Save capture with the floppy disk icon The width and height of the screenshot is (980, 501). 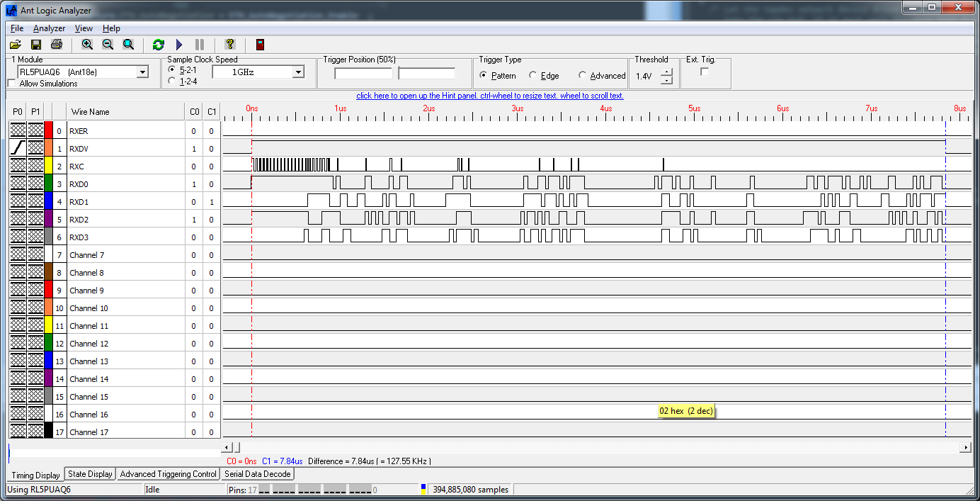click(x=35, y=45)
